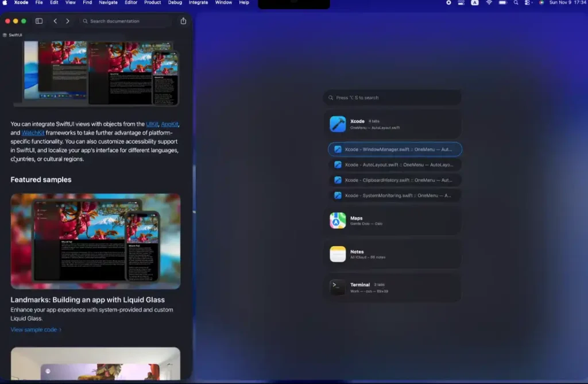The image size is (588, 384).
Task: Open the Product menu
Action: click(x=152, y=3)
